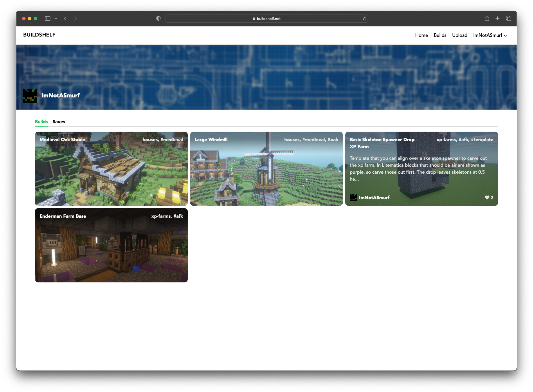533x392 pixels.
Task: Click the BUILDSHELF logo
Action: [x=39, y=35]
